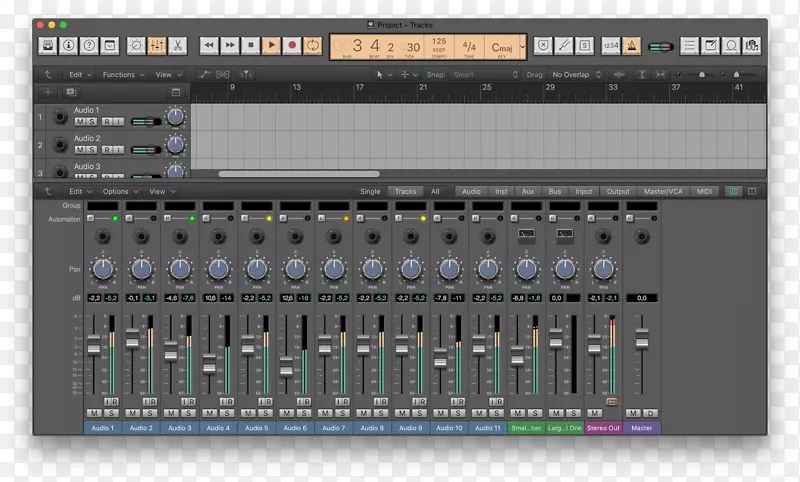This screenshot has width=800, height=482.
Task: Mute the Audio 5 channel strip in the mixer
Action: pyautogui.click(x=249, y=413)
